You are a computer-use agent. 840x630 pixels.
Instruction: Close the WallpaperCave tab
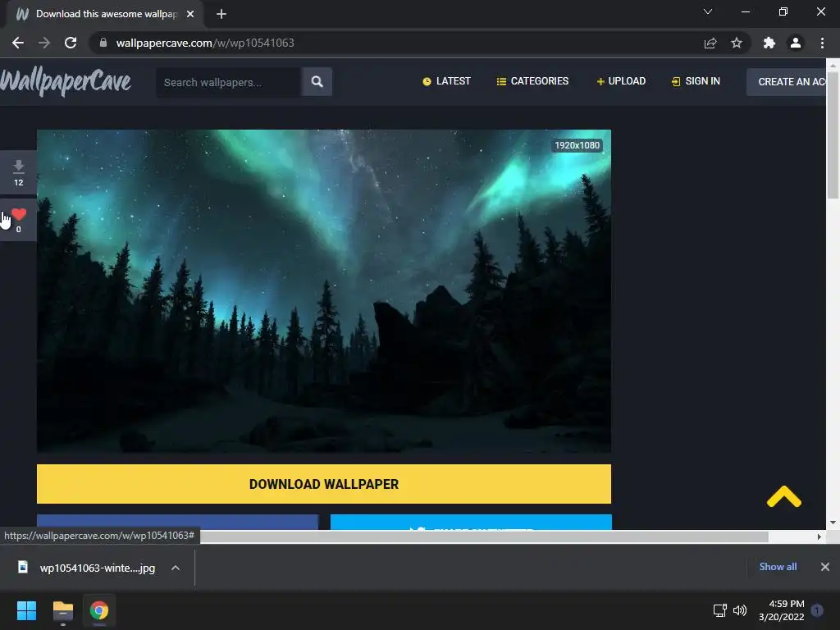click(x=190, y=14)
